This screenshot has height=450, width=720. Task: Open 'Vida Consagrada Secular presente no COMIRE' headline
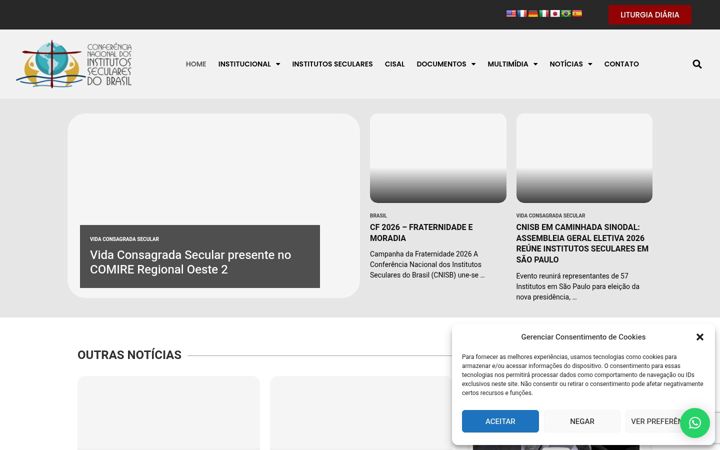point(191,262)
